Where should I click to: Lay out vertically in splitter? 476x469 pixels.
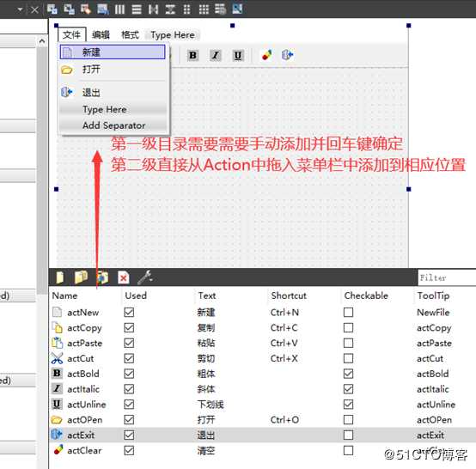[x=170, y=9]
